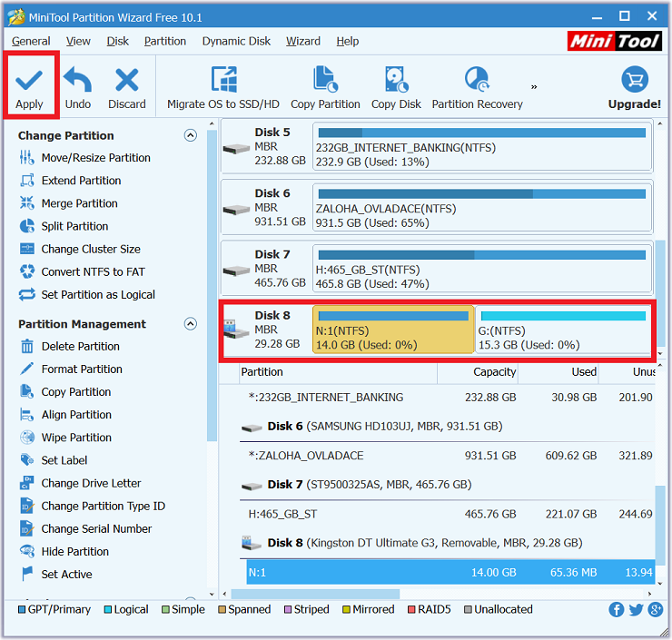Collapse the Partition Management section
The height and width of the screenshot is (640, 672).
(191, 323)
